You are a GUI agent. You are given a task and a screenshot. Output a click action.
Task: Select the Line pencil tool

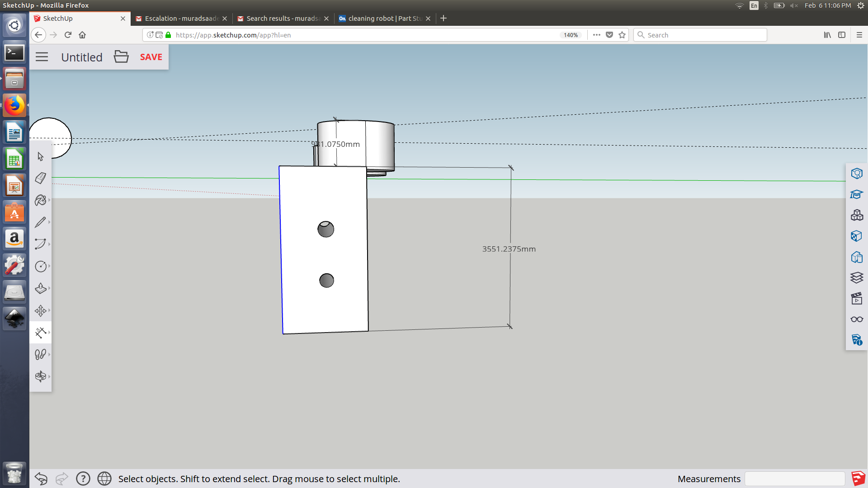(40, 222)
